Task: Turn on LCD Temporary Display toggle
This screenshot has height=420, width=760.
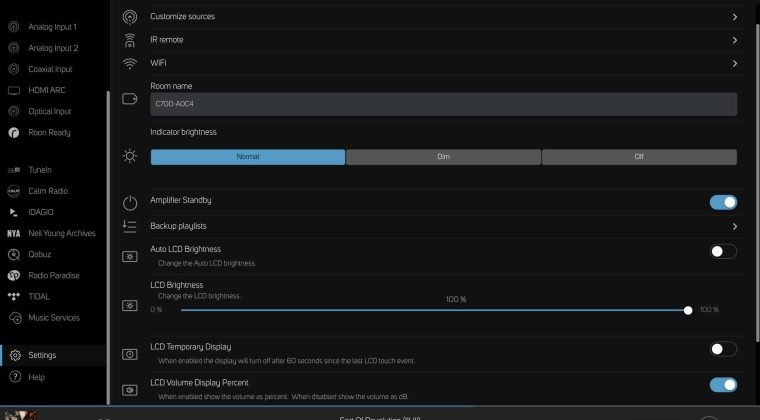Action: coord(723,349)
